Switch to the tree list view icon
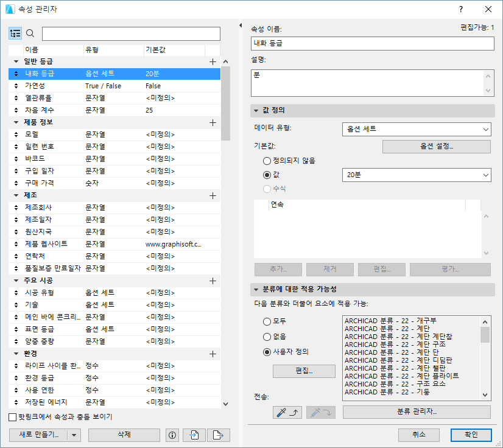Image resolution: width=503 pixels, height=448 pixels. click(x=15, y=33)
